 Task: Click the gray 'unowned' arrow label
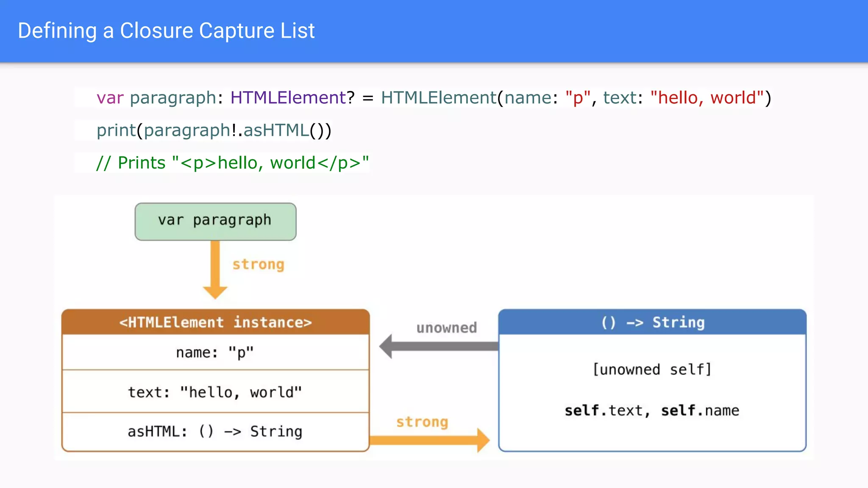coord(446,327)
